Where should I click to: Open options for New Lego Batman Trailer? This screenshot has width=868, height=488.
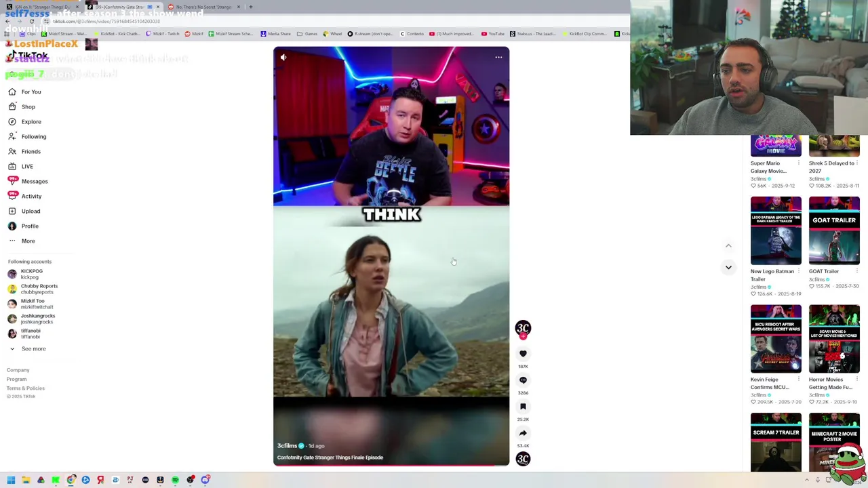pos(798,271)
